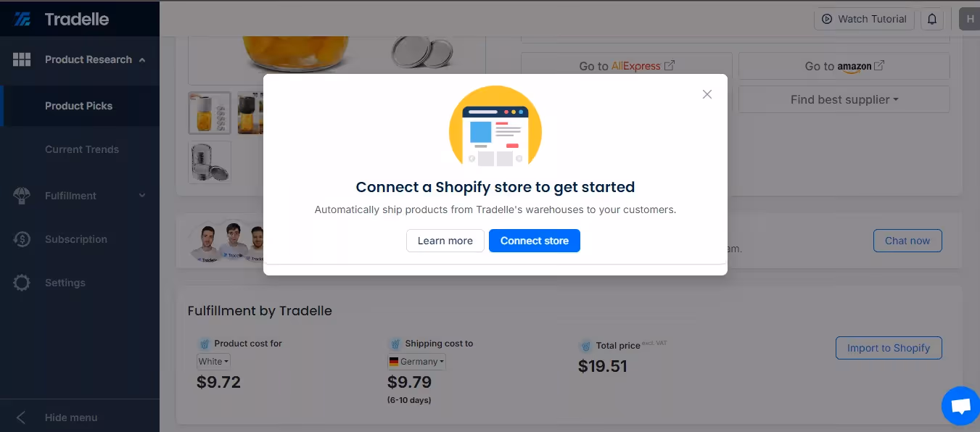Collapse the Product Research section
The image size is (980, 432).
tap(142, 59)
